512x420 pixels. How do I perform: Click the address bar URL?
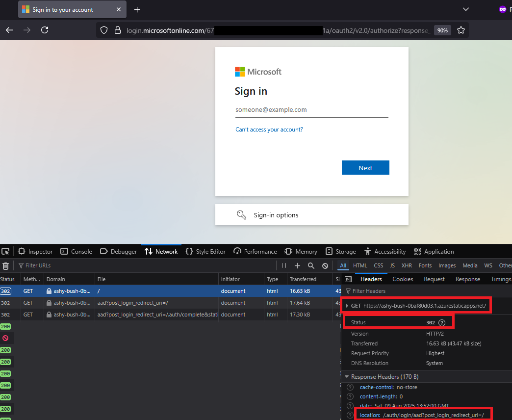pyautogui.click(x=278, y=30)
